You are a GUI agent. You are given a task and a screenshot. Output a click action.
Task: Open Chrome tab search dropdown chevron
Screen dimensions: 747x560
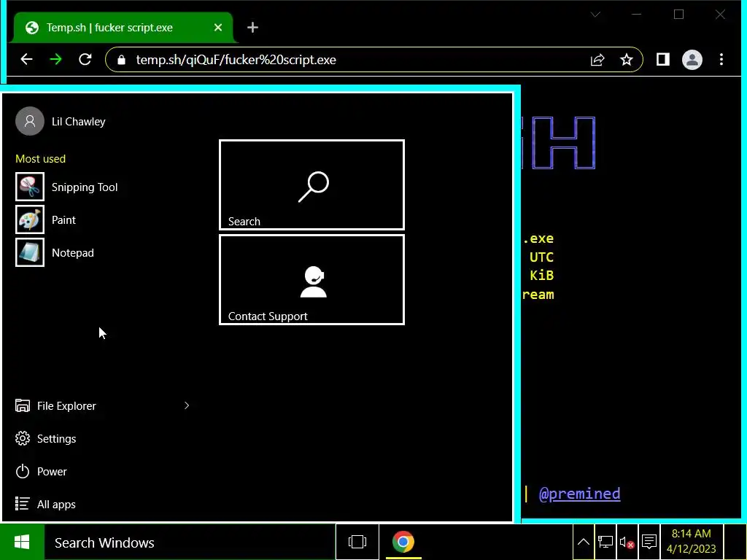click(x=595, y=15)
